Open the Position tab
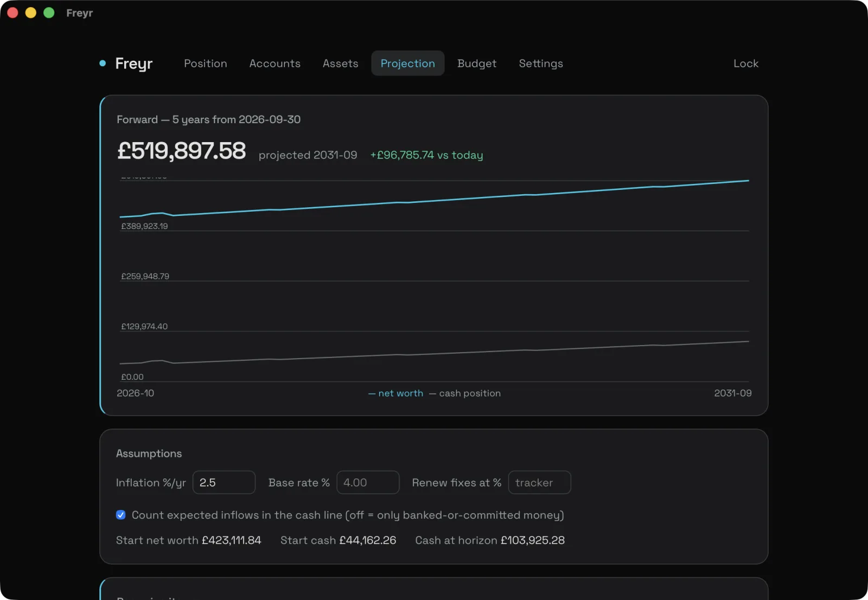868x600 pixels. (x=205, y=63)
